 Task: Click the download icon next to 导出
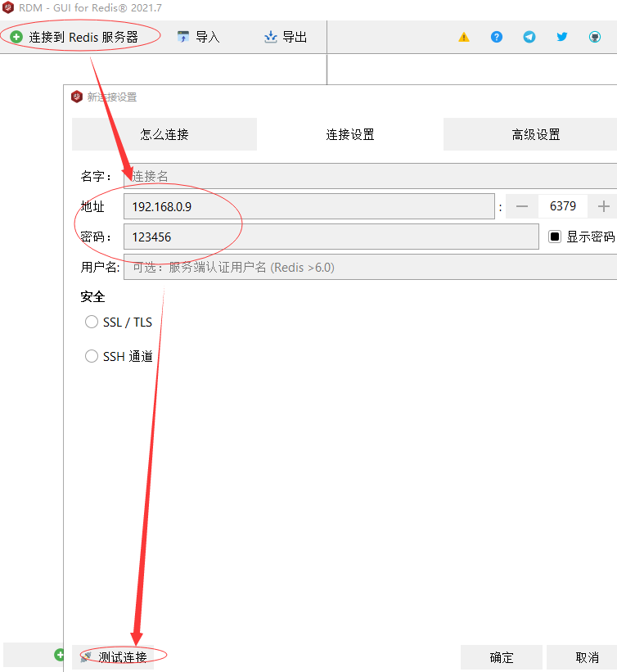click(x=271, y=37)
